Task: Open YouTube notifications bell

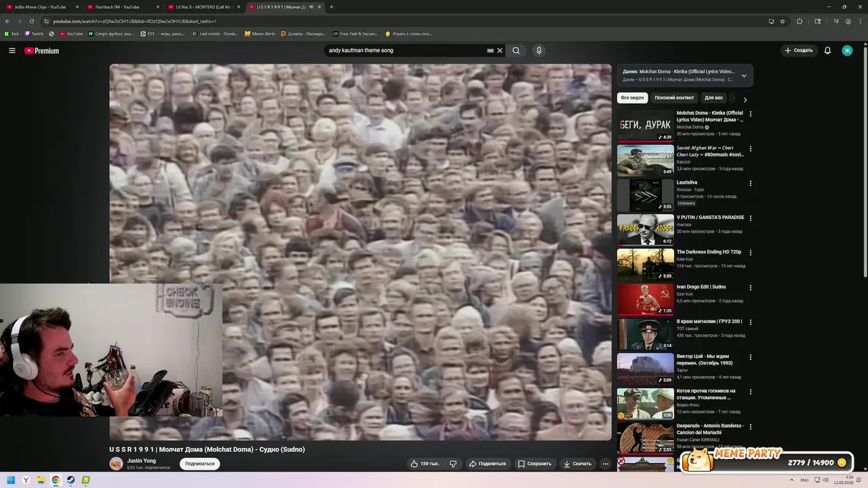Action: [x=827, y=50]
